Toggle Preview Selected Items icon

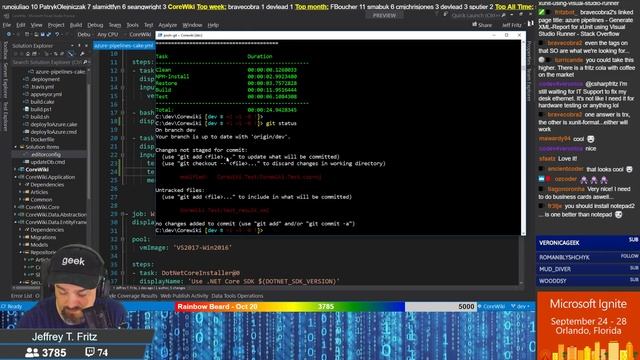tap(70, 54)
